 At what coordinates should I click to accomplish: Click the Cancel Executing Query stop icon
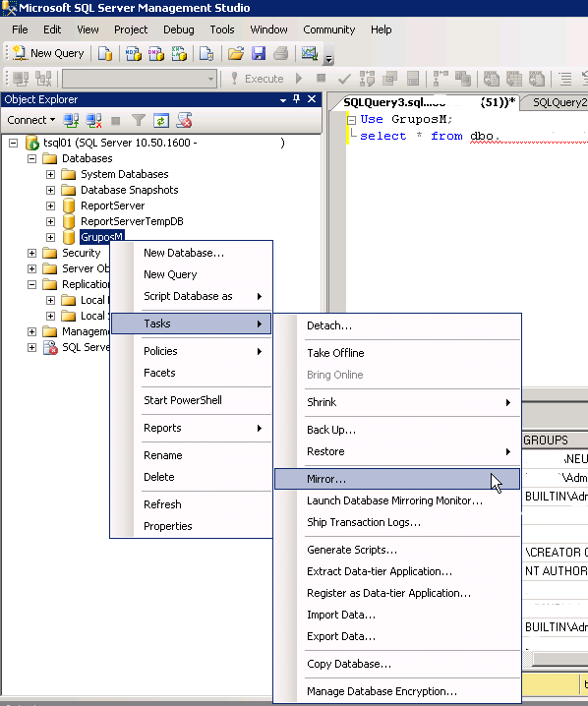click(321, 79)
